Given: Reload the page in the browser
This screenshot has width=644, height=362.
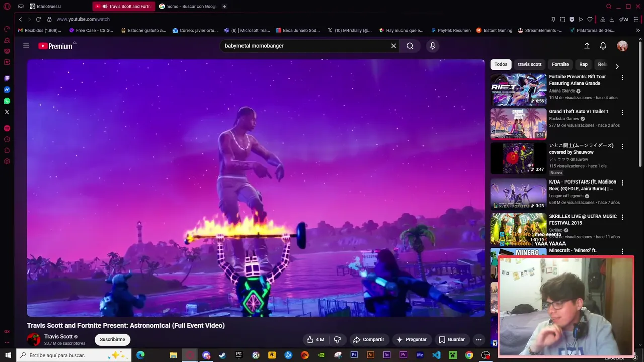Looking at the screenshot, I should click(38, 19).
